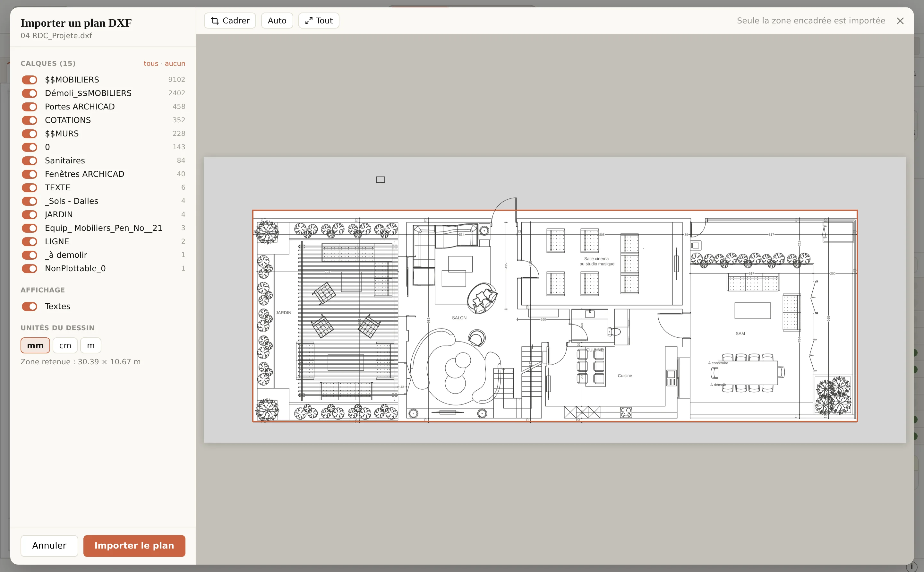
Task: Select mm drawing units
Action: 35,345
